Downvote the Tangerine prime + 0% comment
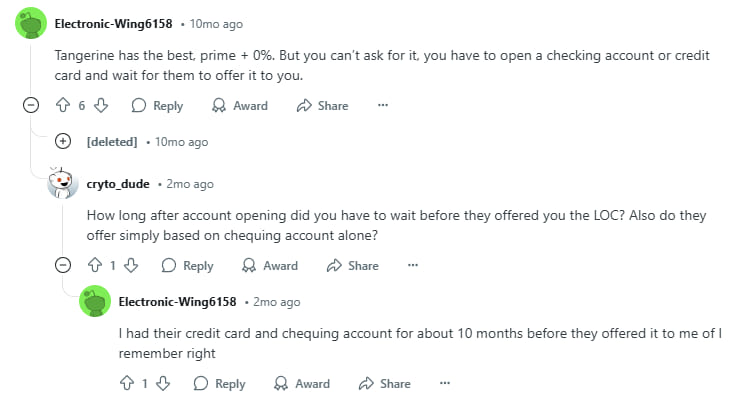Viewport: 731px width, 400px height. click(100, 105)
